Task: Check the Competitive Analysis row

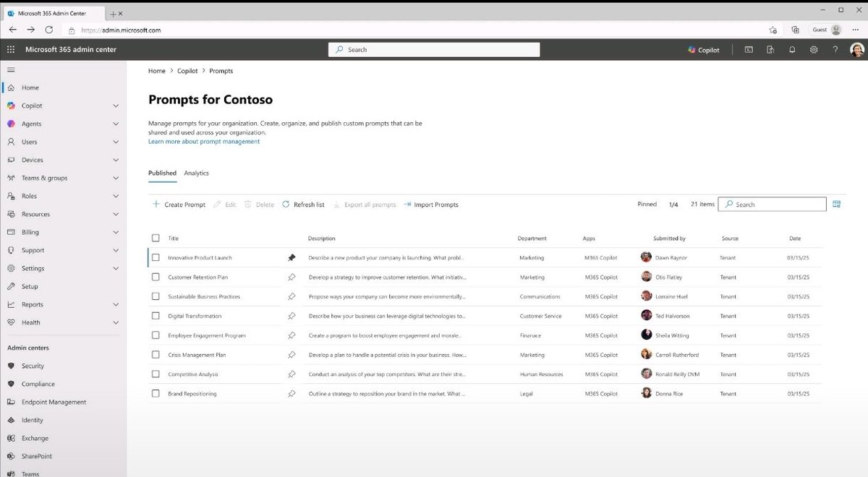Action: pyautogui.click(x=156, y=374)
